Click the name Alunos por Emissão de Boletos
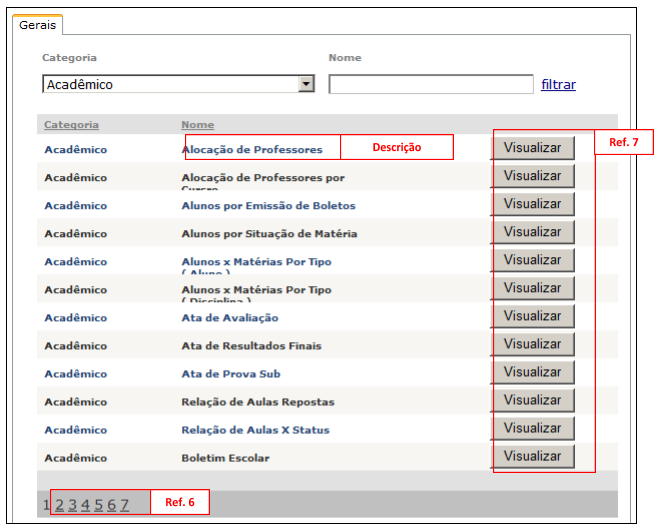The image size is (661, 528). coord(269,206)
